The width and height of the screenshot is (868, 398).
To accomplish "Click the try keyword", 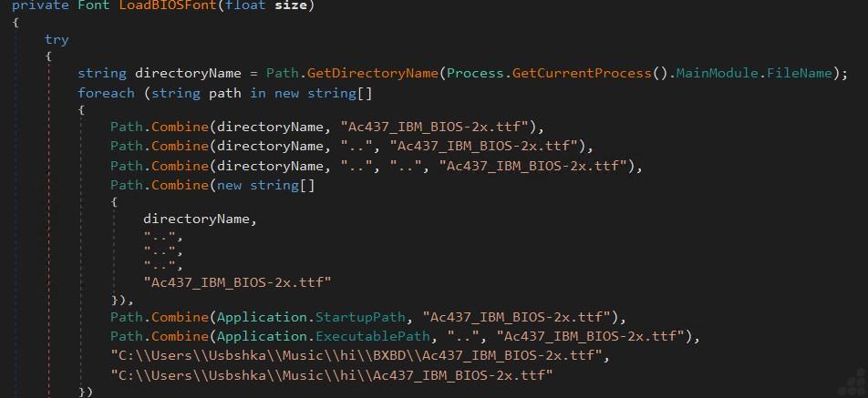I will pos(57,40).
